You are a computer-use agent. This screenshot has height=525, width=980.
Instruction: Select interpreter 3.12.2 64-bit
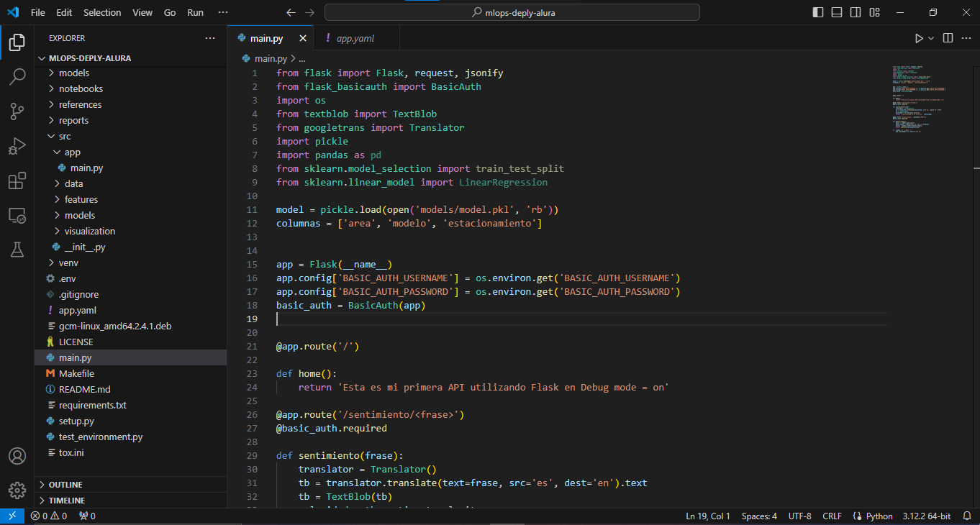point(927,516)
